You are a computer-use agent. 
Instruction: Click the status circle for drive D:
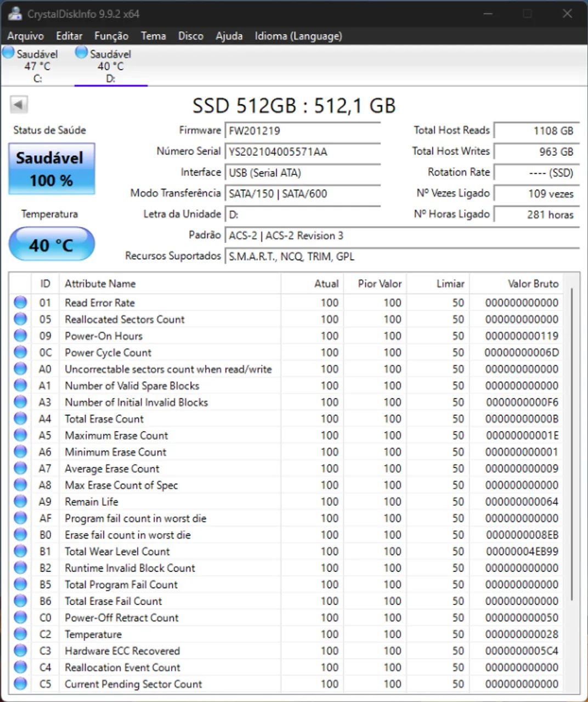tap(81, 53)
